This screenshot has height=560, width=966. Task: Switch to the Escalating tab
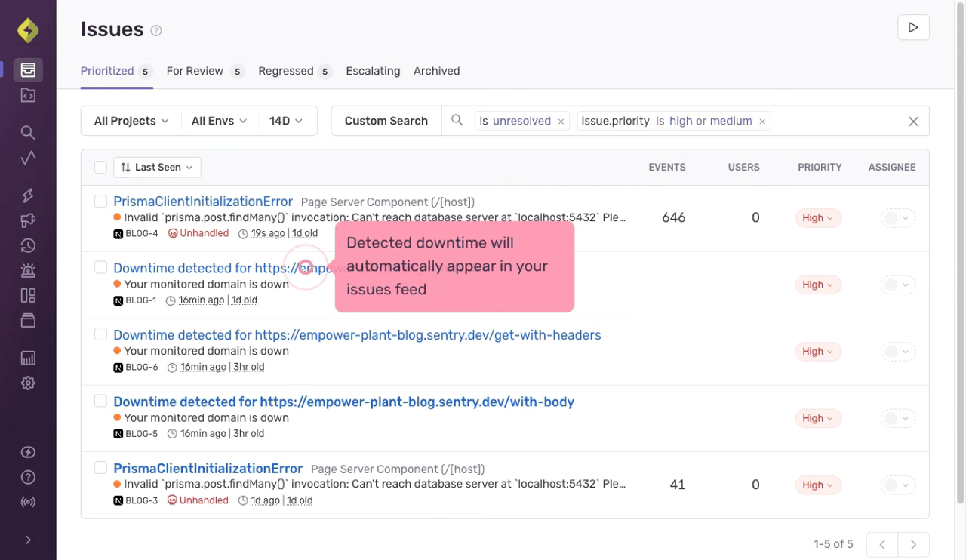tap(373, 71)
